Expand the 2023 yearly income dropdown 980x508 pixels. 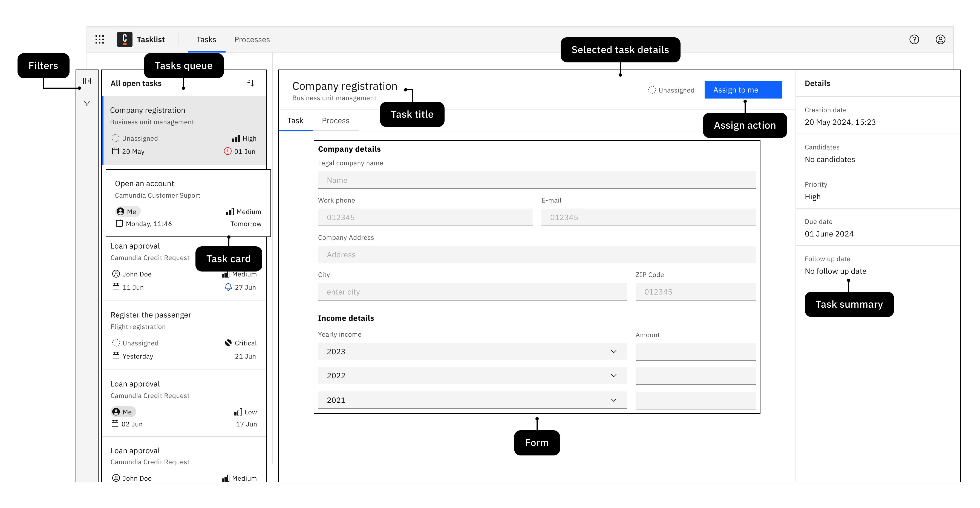click(x=613, y=351)
